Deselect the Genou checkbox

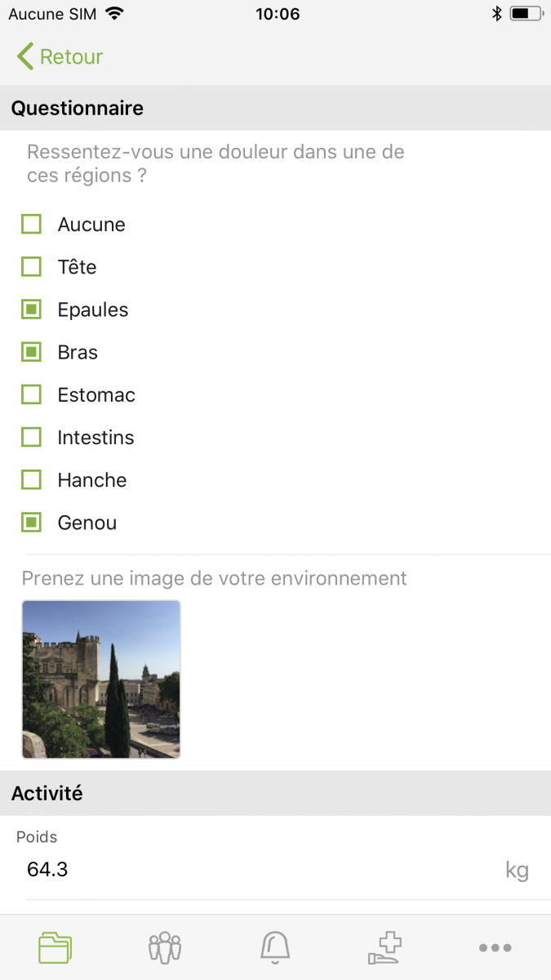tap(31, 523)
